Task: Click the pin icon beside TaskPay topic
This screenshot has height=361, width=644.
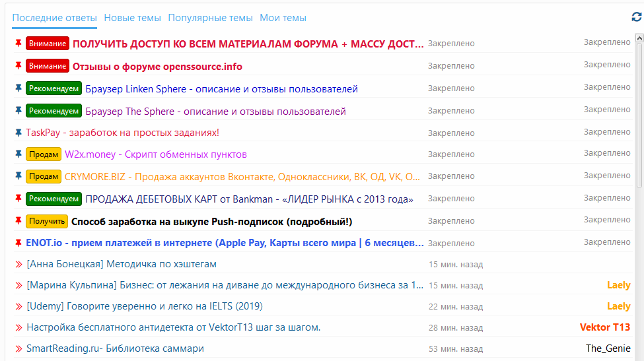Action: pyautogui.click(x=18, y=133)
